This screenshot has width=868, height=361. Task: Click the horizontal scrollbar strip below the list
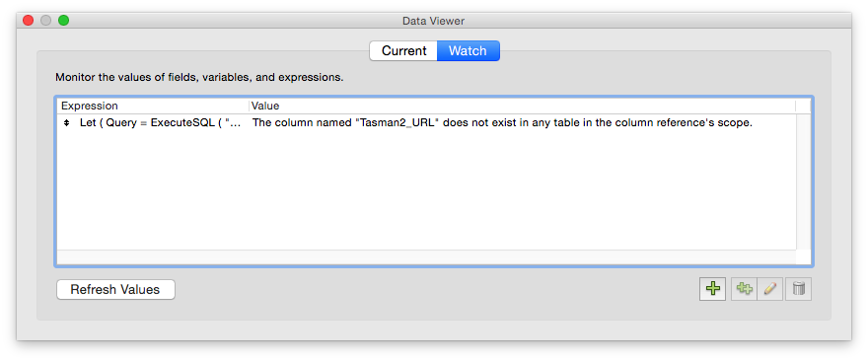(x=426, y=256)
